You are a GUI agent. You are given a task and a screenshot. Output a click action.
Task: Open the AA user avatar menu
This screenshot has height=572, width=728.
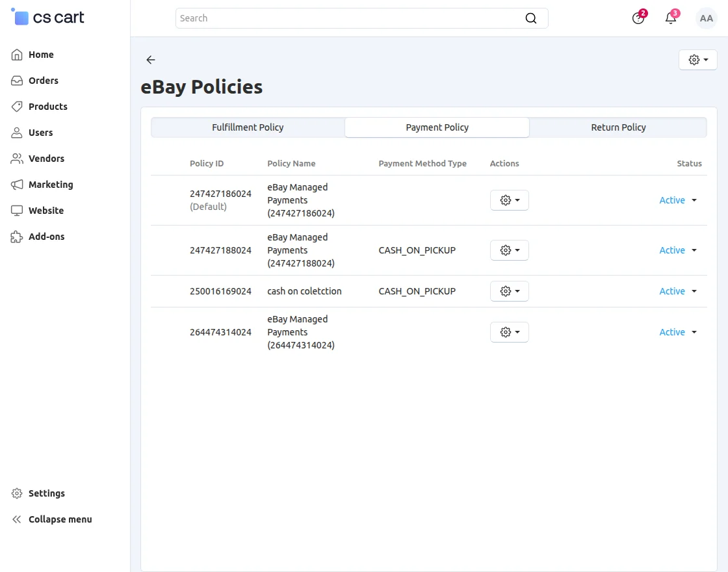click(x=706, y=18)
